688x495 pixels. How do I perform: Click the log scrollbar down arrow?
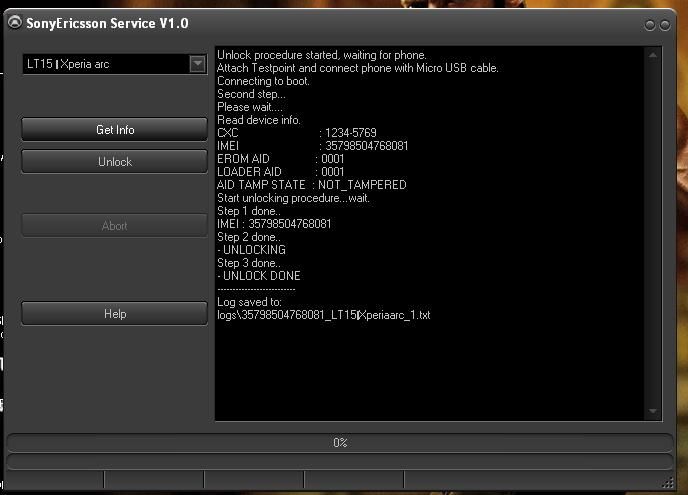pos(654,411)
